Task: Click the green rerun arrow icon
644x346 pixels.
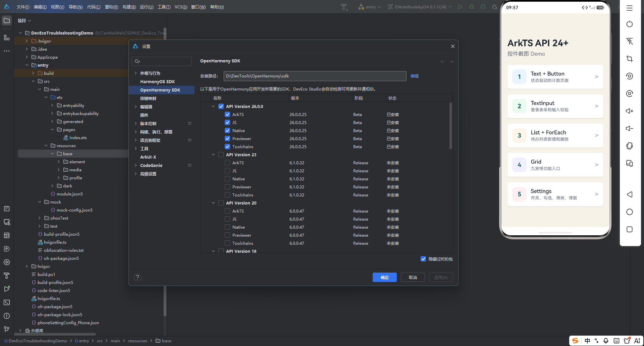Action: click(483, 7)
